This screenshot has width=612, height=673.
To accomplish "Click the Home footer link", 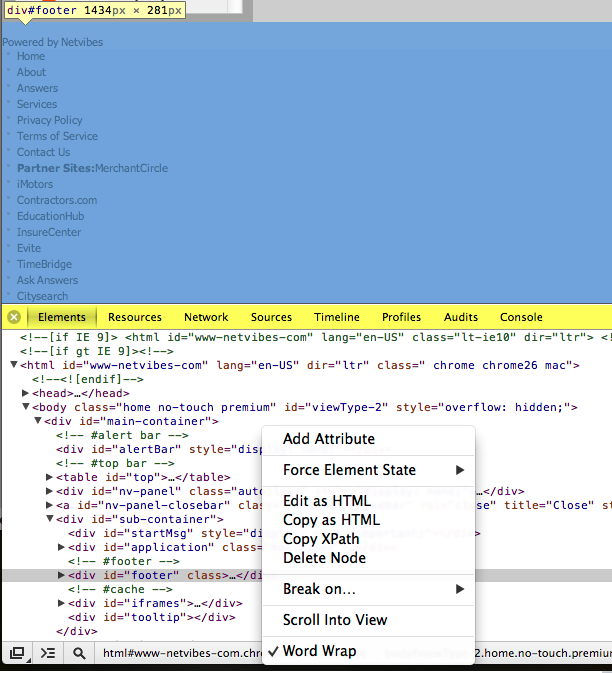I will 31,56.
